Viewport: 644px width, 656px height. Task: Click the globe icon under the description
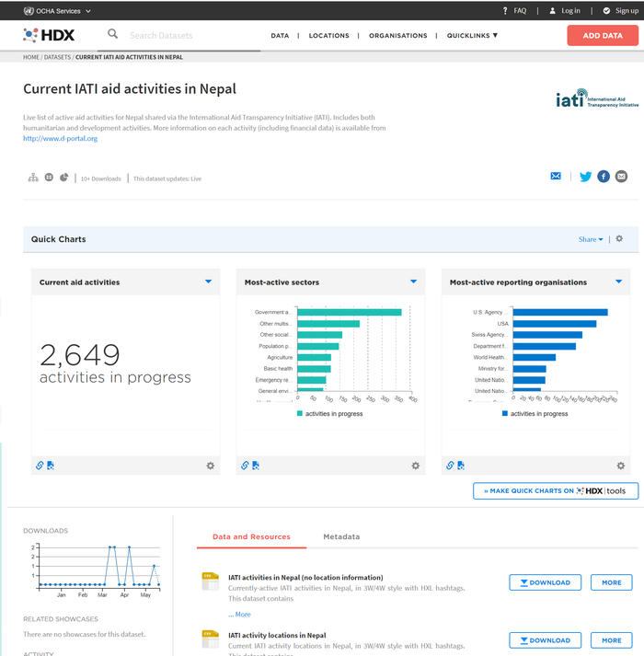(x=49, y=178)
